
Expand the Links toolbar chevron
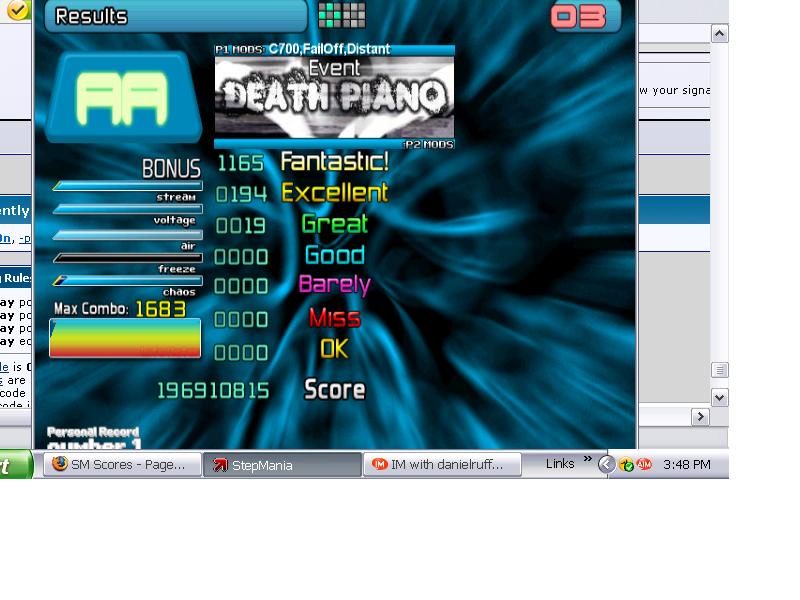(x=587, y=459)
